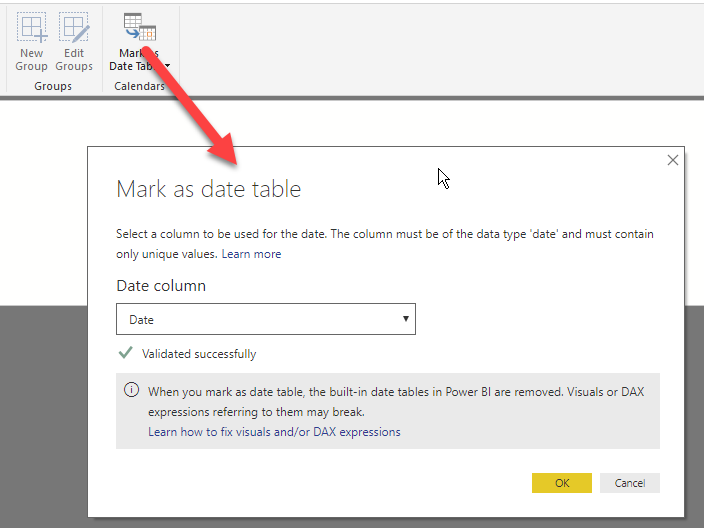Click the info icon in the notice box
704x528 pixels.
pyautogui.click(x=132, y=390)
